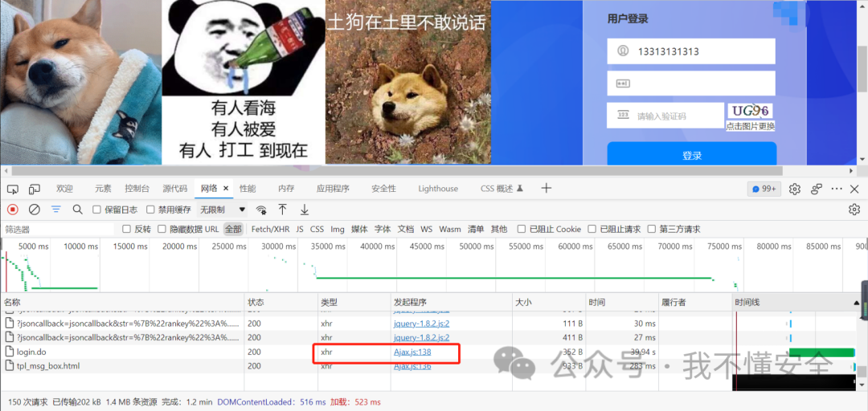
Task: Toggle the 反转 checkbox
Action: (x=126, y=229)
